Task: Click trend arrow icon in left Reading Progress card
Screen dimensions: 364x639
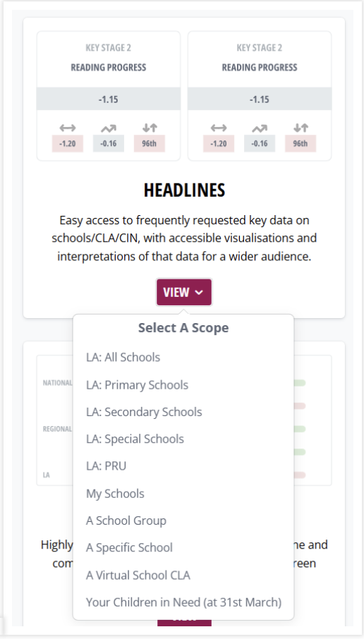Action: 109,128
